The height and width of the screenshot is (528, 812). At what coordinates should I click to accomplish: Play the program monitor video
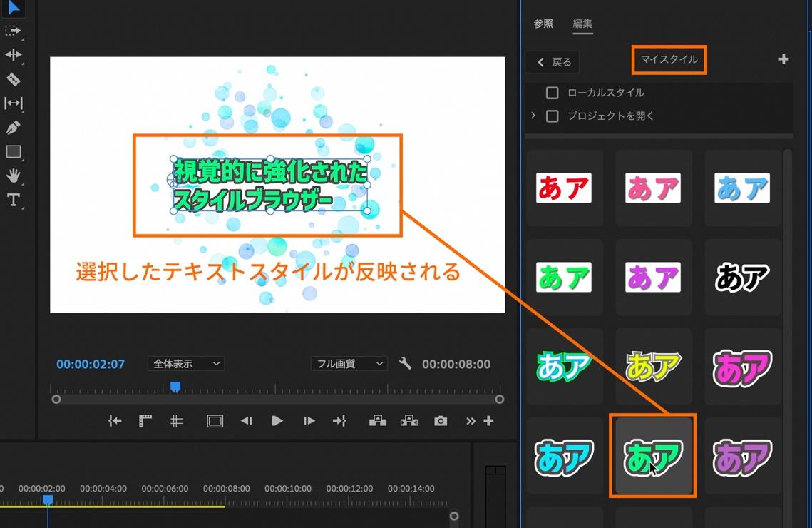click(x=277, y=421)
